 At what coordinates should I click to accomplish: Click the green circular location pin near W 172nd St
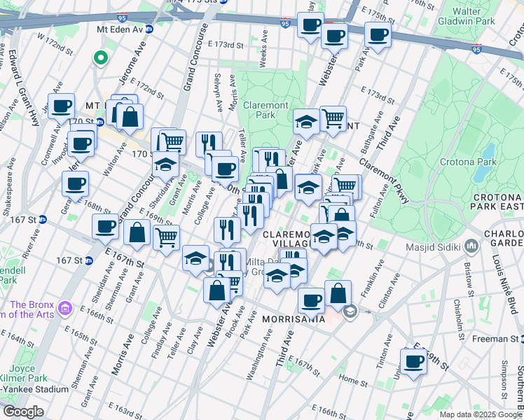101,58
